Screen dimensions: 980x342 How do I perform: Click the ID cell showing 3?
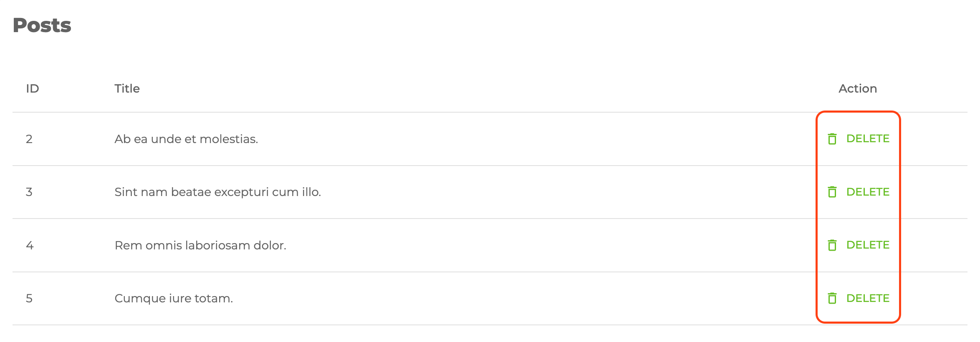click(x=29, y=192)
